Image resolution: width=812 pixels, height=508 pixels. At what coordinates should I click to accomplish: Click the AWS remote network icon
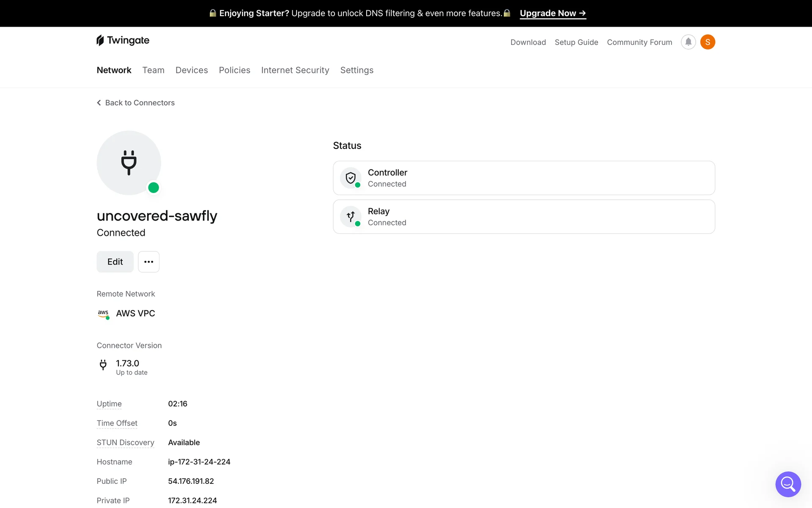point(103,313)
